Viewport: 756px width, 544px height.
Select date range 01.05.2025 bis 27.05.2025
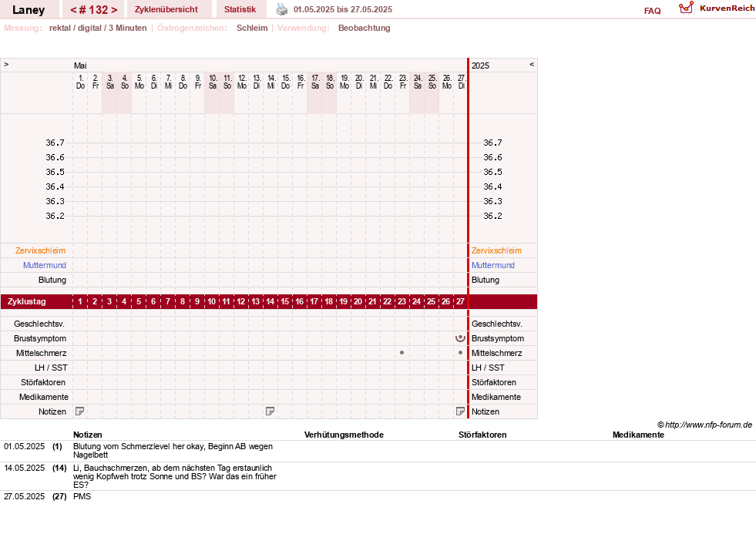343,9
